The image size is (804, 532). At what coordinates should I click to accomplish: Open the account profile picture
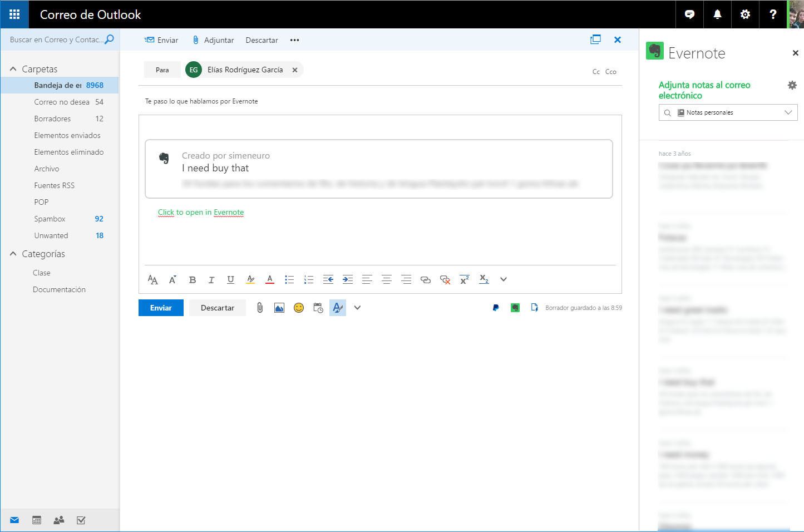796,14
